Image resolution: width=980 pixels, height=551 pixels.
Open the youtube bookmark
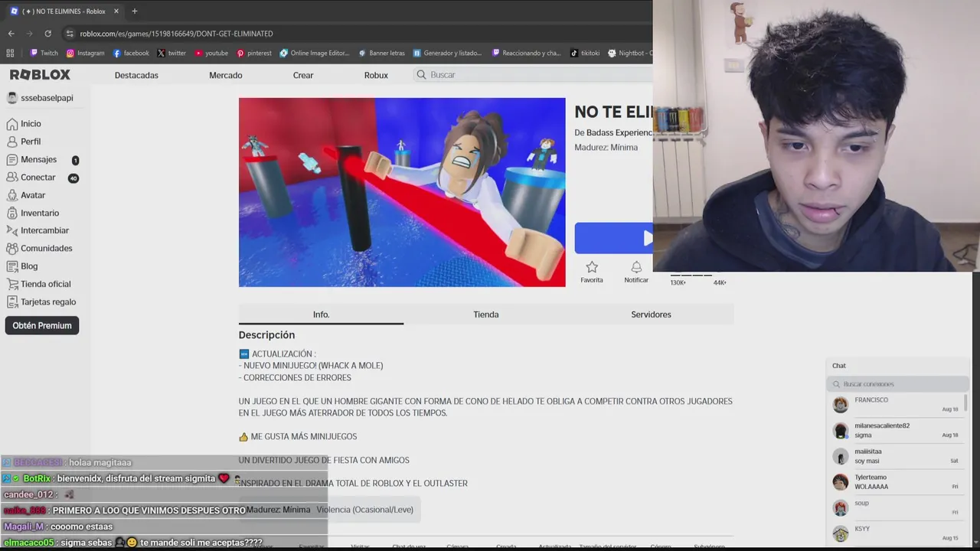(211, 53)
